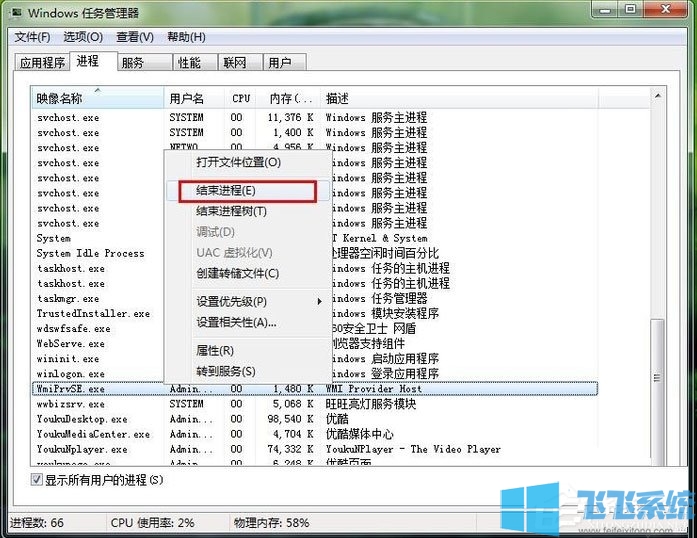The height and width of the screenshot is (538, 697).
Task: Switch to the 联网 tab
Action: click(x=240, y=63)
